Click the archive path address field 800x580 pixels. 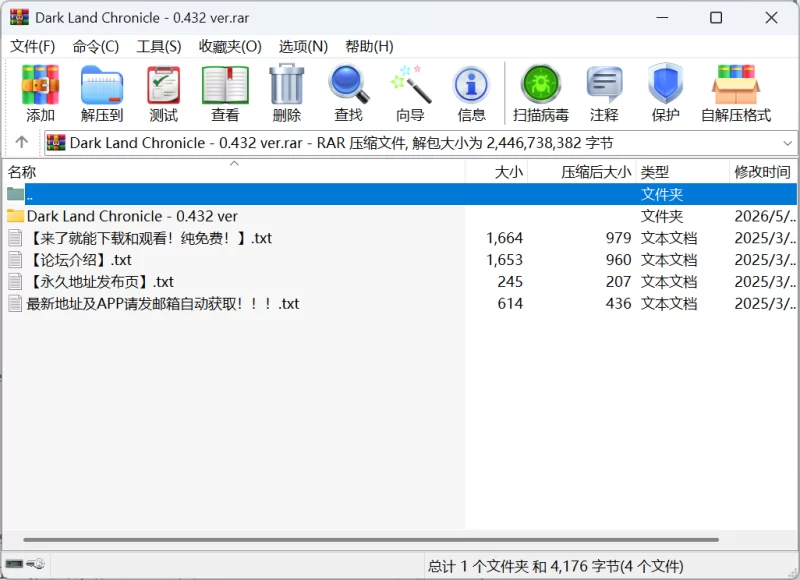pyautogui.click(x=419, y=143)
